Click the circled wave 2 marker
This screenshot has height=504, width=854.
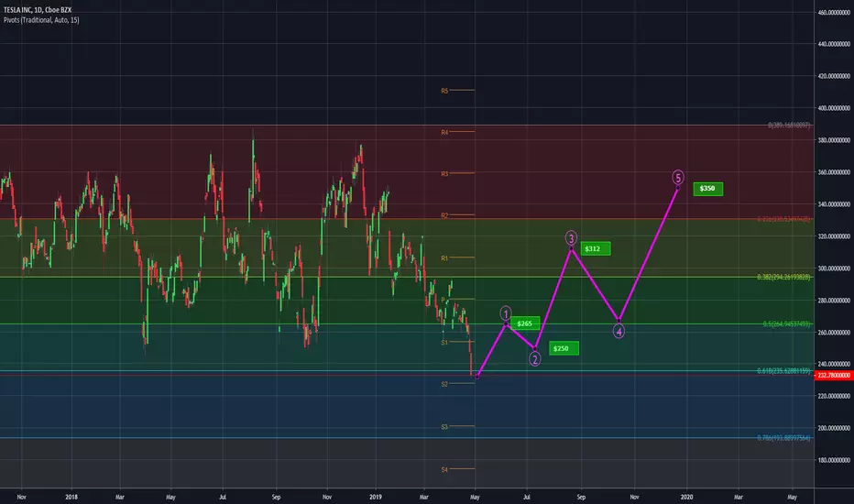535,359
